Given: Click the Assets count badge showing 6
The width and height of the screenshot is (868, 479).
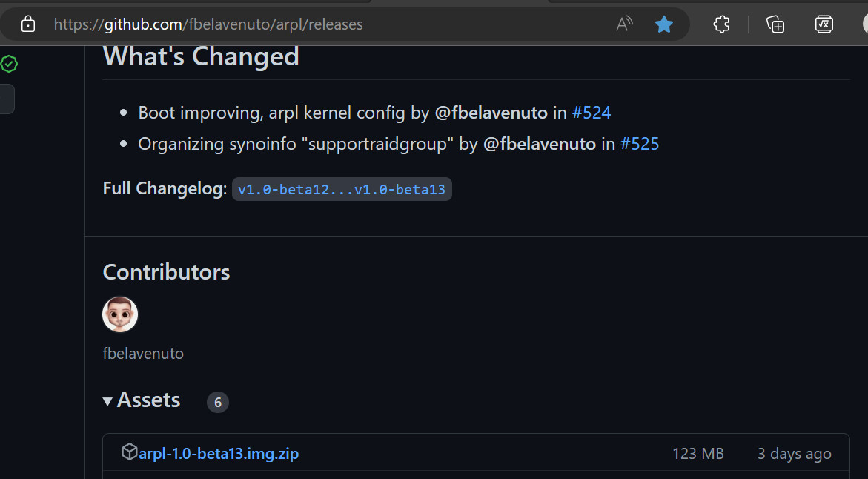Looking at the screenshot, I should [217, 402].
